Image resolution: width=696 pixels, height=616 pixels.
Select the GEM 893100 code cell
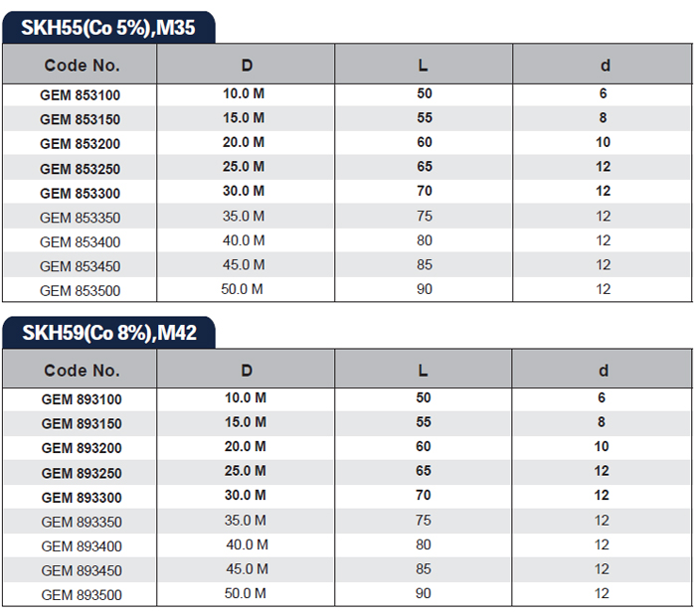pos(82,399)
